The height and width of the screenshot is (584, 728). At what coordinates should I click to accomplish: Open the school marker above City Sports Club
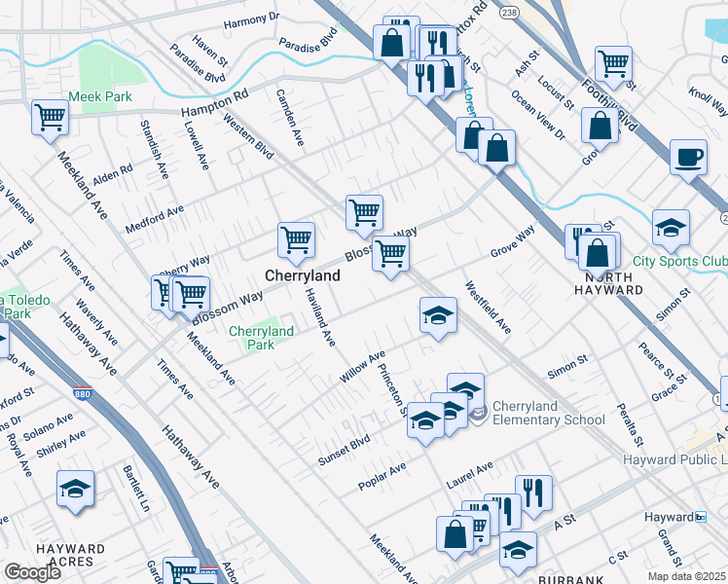tap(671, 229)
